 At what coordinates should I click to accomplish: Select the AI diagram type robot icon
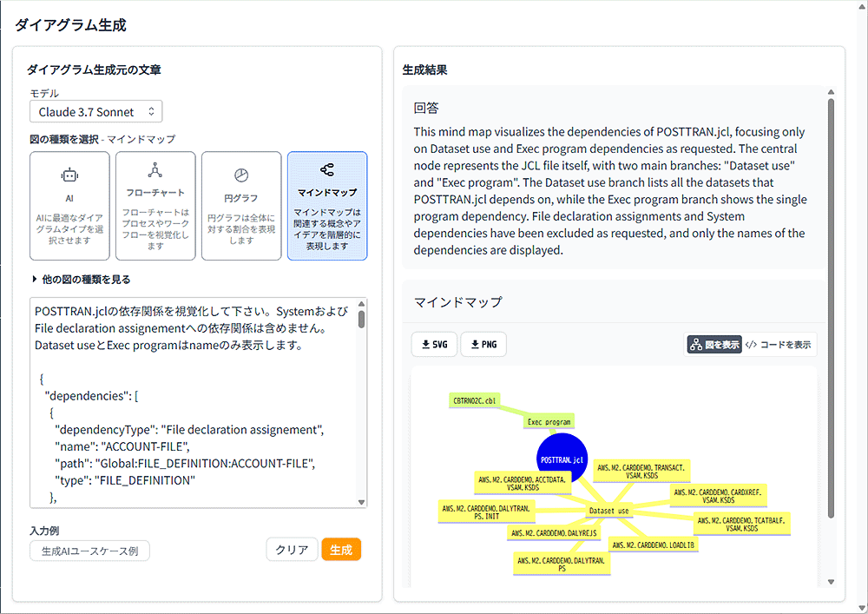tap(69, 175)
